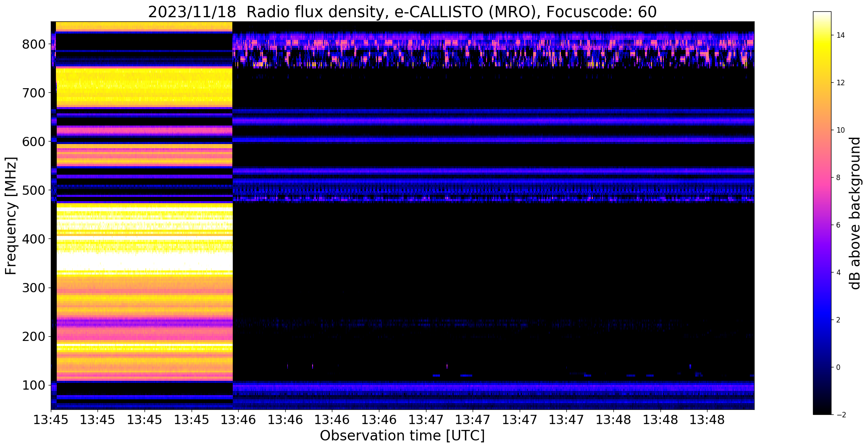Click the colorbar tick value 14
Viewport: 868px width, 448px height.
tap(840, 35)
